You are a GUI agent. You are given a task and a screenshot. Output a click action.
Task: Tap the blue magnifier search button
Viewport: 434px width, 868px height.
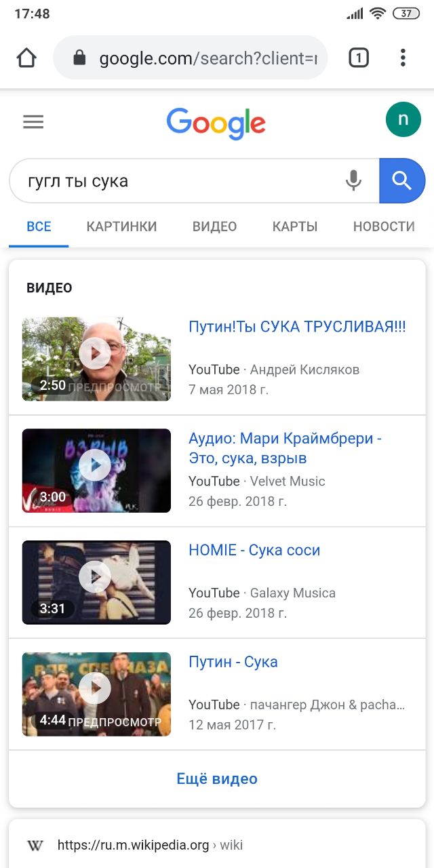[402, 180]
